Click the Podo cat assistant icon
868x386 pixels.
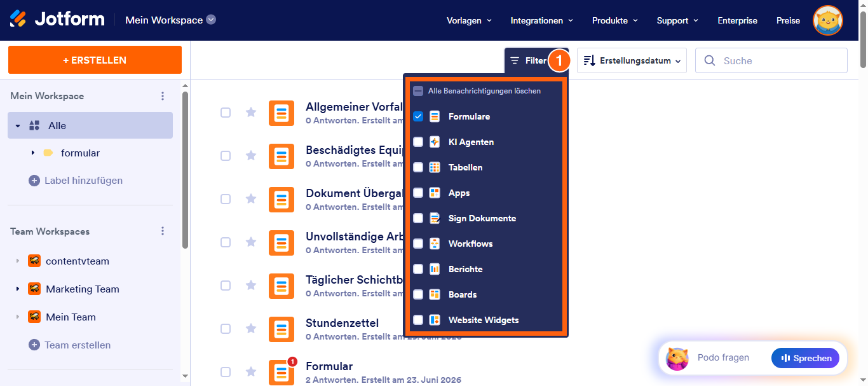(x=677, y=359)
